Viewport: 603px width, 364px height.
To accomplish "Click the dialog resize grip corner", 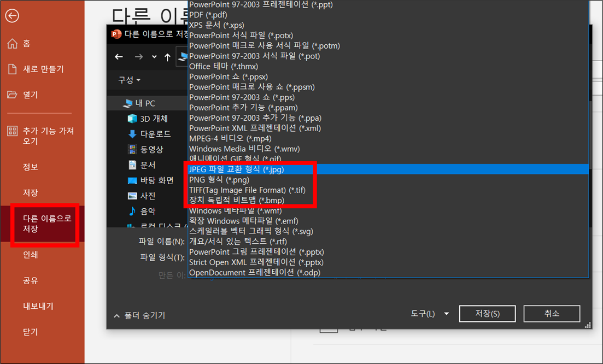I will coord(588,325).
